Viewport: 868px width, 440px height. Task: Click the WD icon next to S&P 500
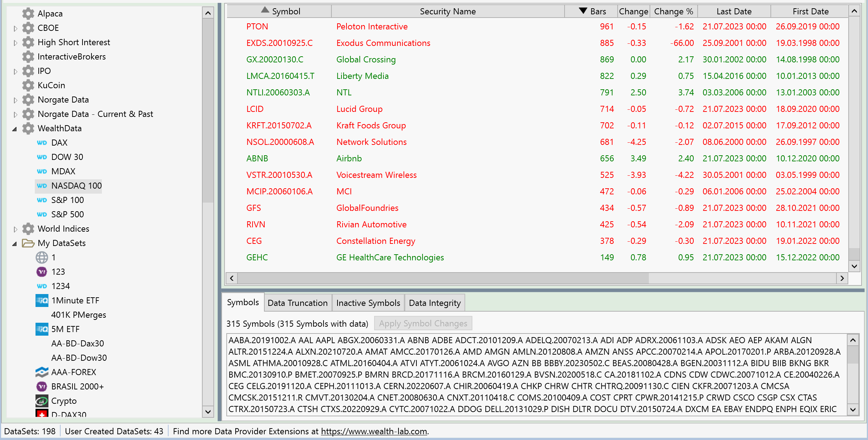tap(42, 214)
